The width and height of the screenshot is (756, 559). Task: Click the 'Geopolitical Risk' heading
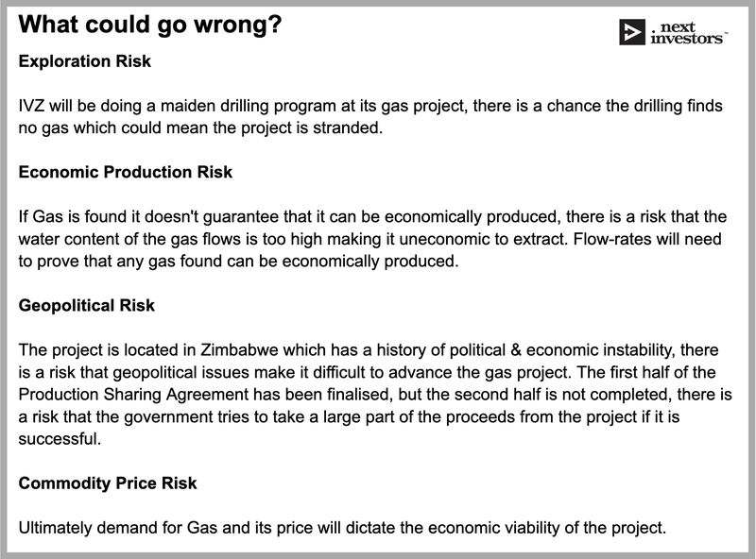click(x=87, y=306)
